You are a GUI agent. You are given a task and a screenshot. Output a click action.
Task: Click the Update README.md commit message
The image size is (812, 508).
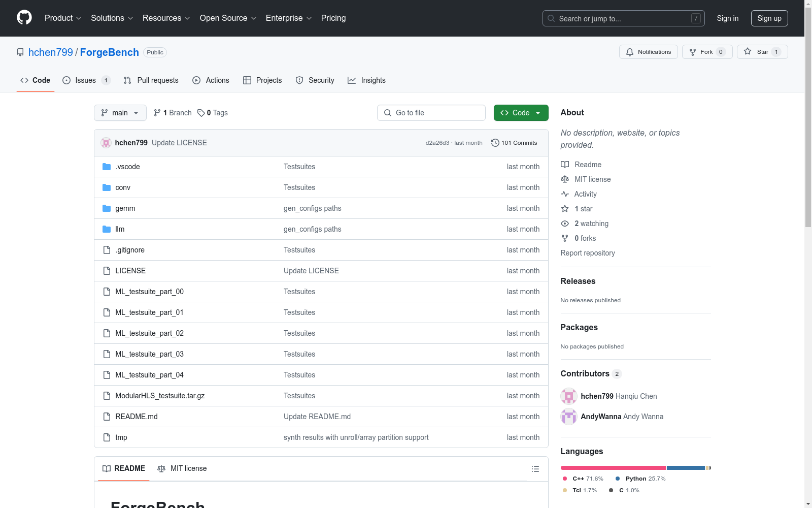(317, 417)
